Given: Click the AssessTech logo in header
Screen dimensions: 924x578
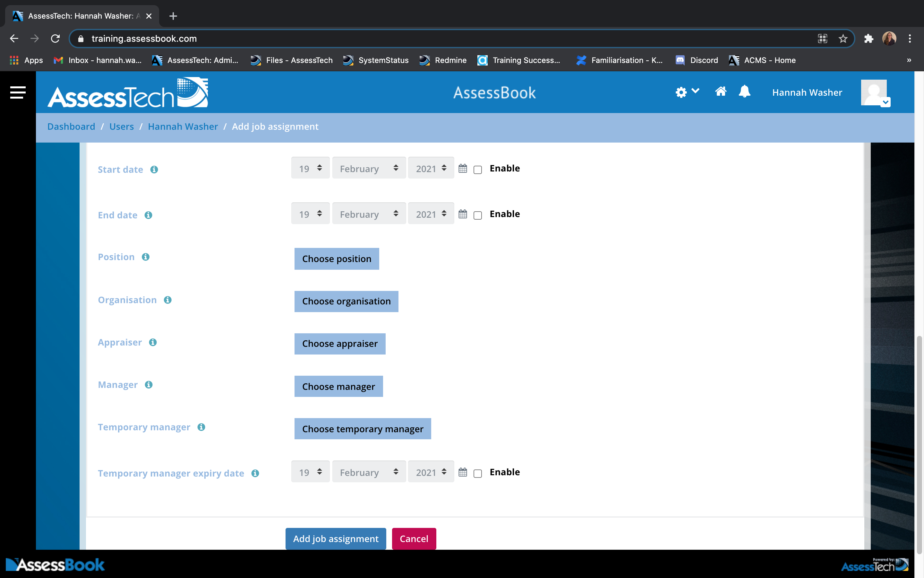Looking at the screenshot, I should point(127,92).
